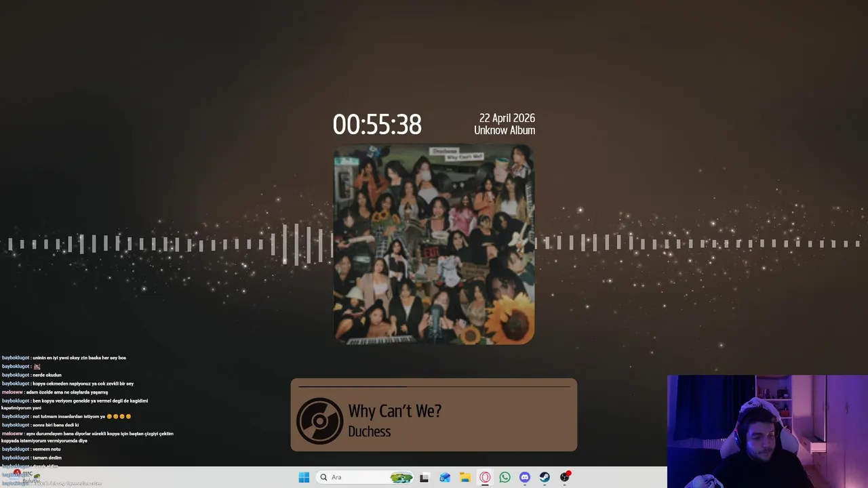Click the album cover artwork
The width and height of the screenshot is (868, 488).
point(434,245)
